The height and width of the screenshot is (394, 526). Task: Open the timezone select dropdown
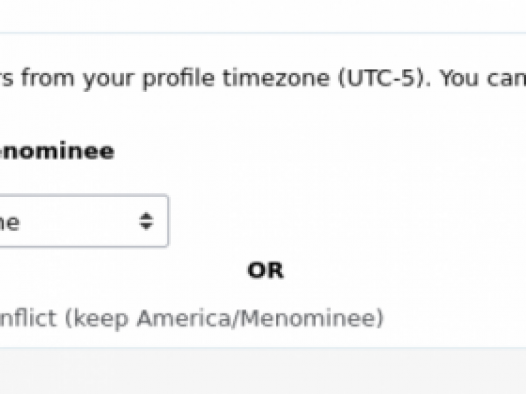(x=84, y=221)
